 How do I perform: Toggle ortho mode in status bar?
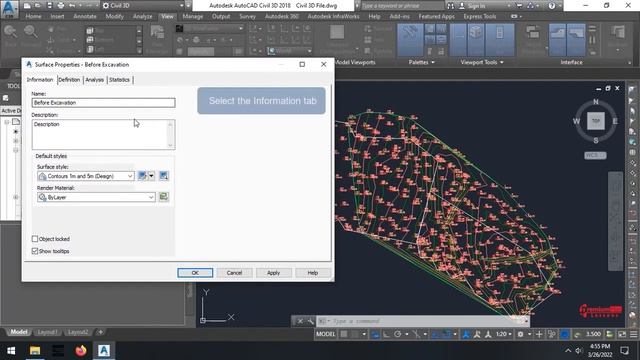[386, 334]
